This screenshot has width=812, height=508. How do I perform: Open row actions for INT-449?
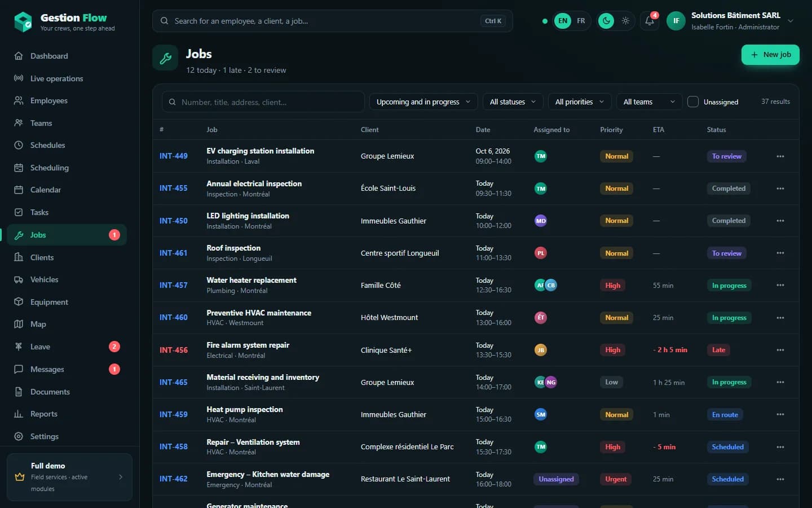pyautogui.click(x=780, y=156)
